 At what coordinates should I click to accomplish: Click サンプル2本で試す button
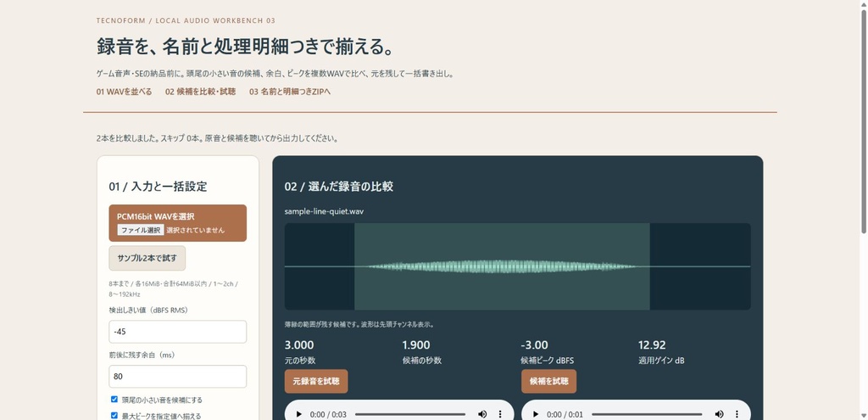[147, 258]
